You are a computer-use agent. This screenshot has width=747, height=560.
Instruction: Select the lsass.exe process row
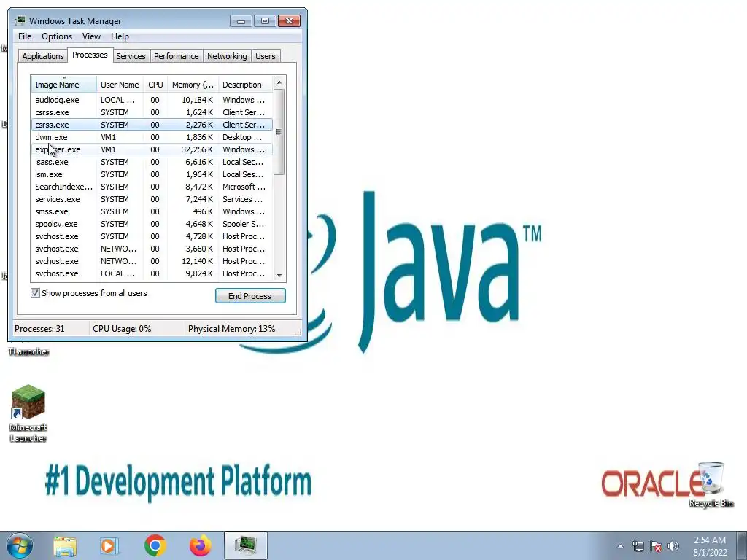(x=152, y=162)
